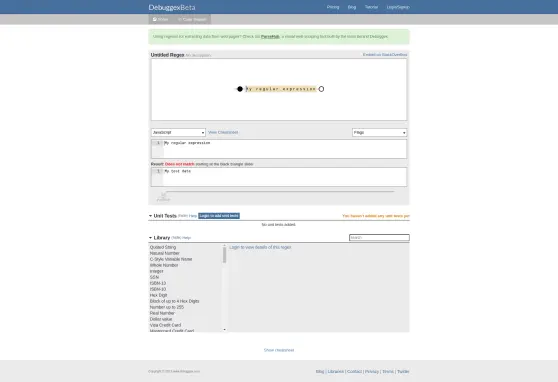The height and width of the screenshot is (382, 558).
Task: Open the Login/Signup page
Action: tap(398, 7)
